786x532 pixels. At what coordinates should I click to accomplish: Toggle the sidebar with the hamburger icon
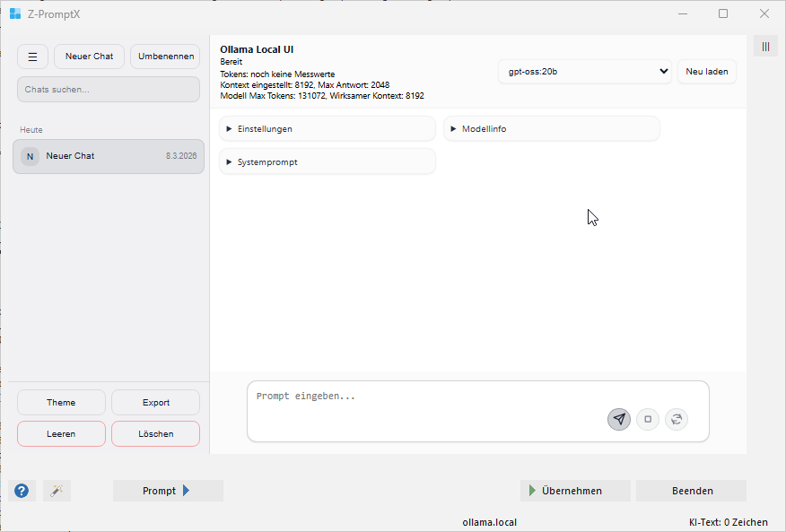click(x=33, y=57)
